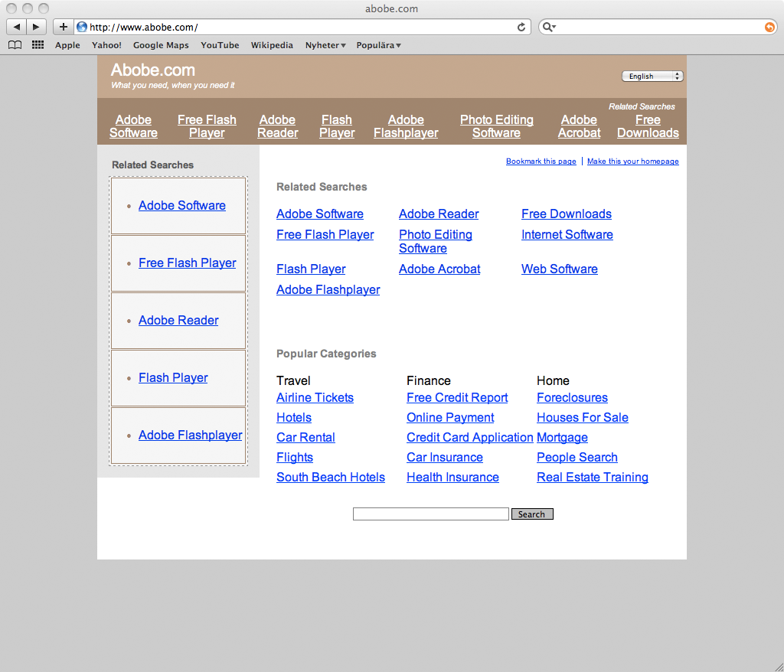Open the Bookmark this page link
This screenshot has height=672, width=784.
pyautogui.click(x=541, y=161)
